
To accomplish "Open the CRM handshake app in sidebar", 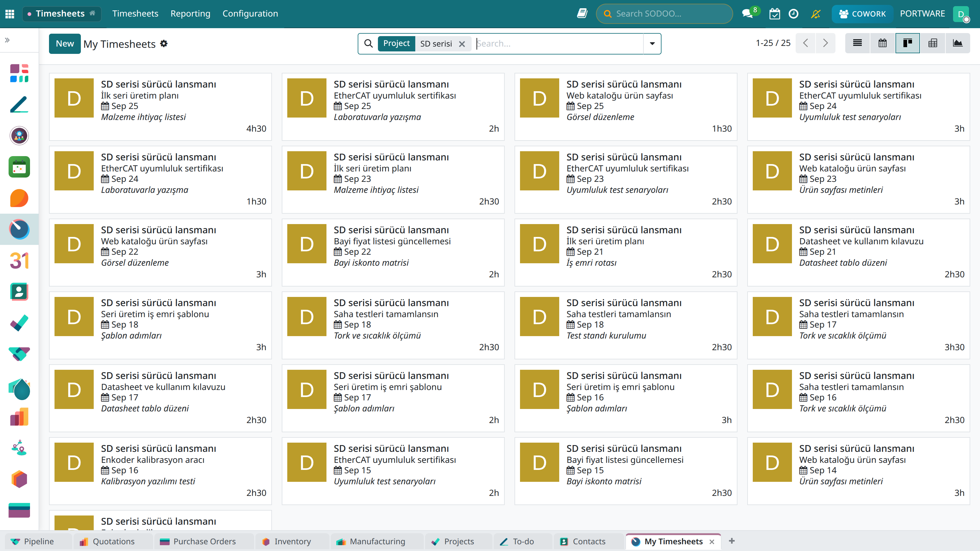I will coord(19,354).
